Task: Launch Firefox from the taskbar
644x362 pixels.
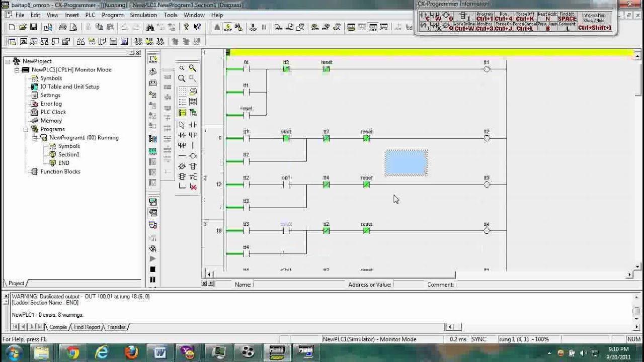Action: [131, 352]
